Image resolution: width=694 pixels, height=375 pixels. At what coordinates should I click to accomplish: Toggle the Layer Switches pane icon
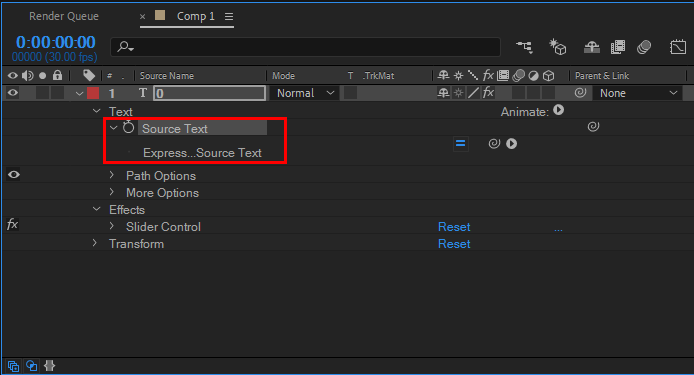pyautogui.click(x=13, y=366)
